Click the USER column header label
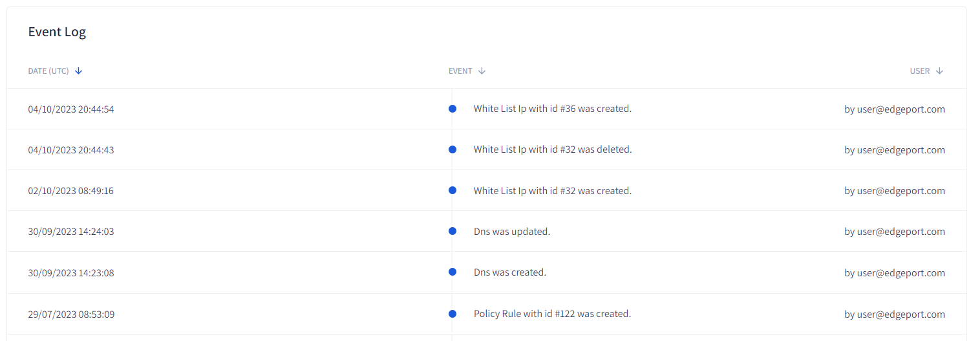Image resolution: width=980 pixels, height=341 pixels. pos(920,71)
